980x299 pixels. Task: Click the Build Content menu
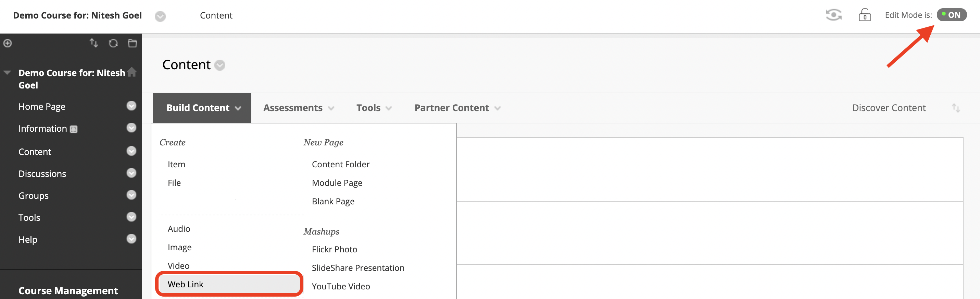click(202, 108)
